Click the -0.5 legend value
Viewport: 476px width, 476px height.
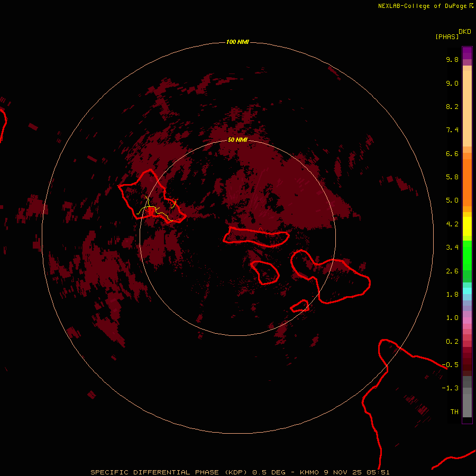tap(450, 364)
